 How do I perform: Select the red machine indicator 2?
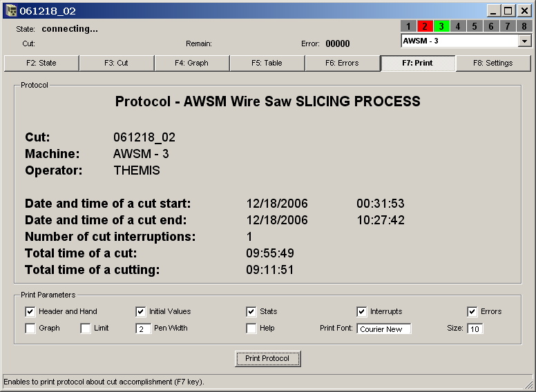pyautogui.click(x=425, y=26)
